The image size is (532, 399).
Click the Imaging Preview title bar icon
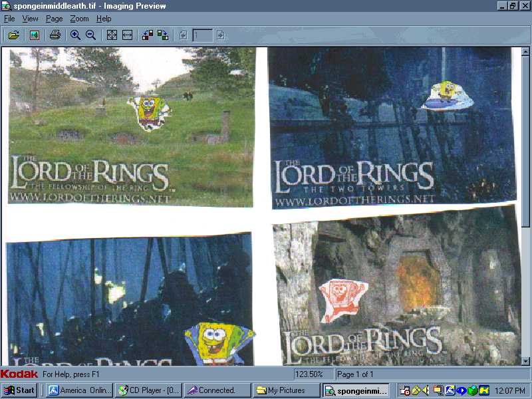6,6
